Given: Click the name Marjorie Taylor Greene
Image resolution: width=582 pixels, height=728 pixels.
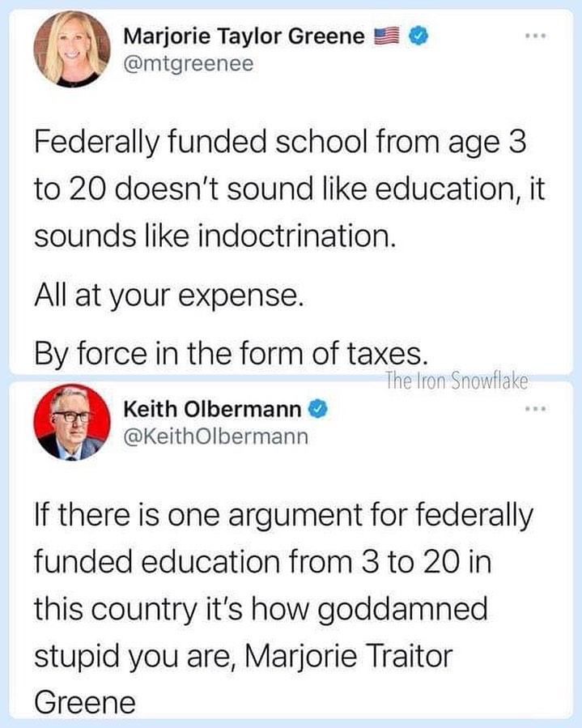Looking at the screenshot, I should (x=241, y=36).
